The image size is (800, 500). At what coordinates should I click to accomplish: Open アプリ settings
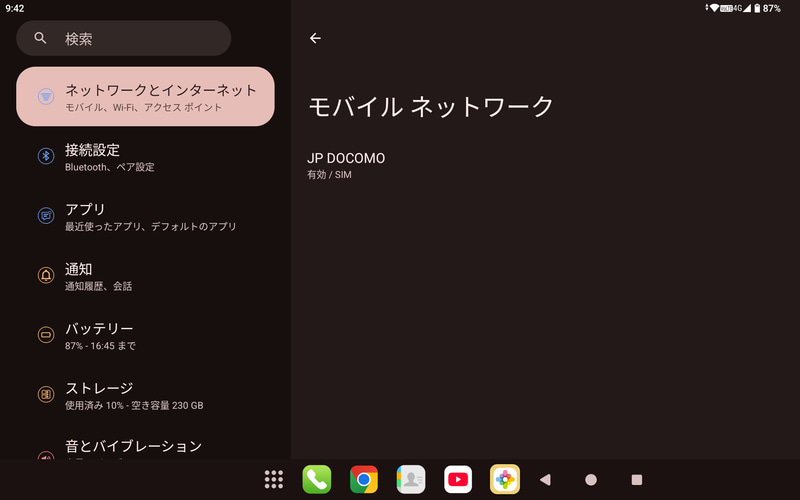(145, 216)
